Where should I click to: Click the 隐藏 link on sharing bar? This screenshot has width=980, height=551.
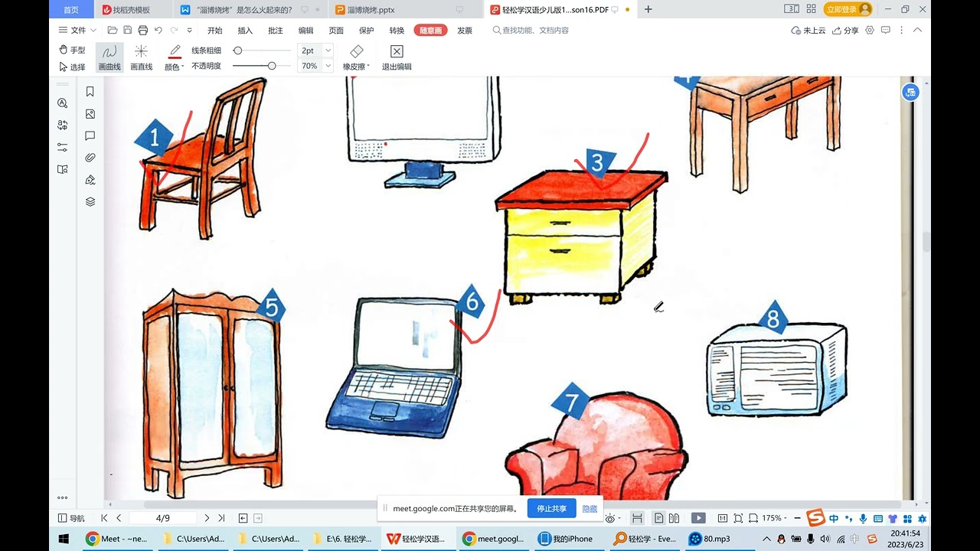[x=590, y=508]
